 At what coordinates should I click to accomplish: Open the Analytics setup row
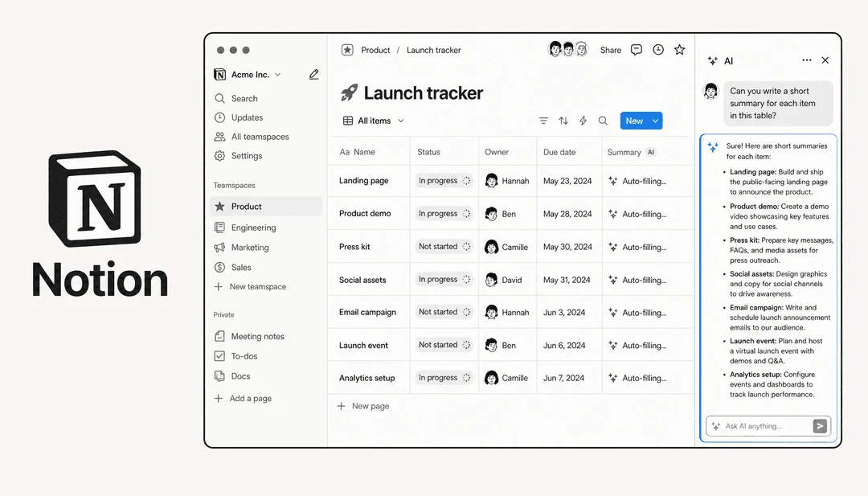pyautogui.click(x=367, y=378)
